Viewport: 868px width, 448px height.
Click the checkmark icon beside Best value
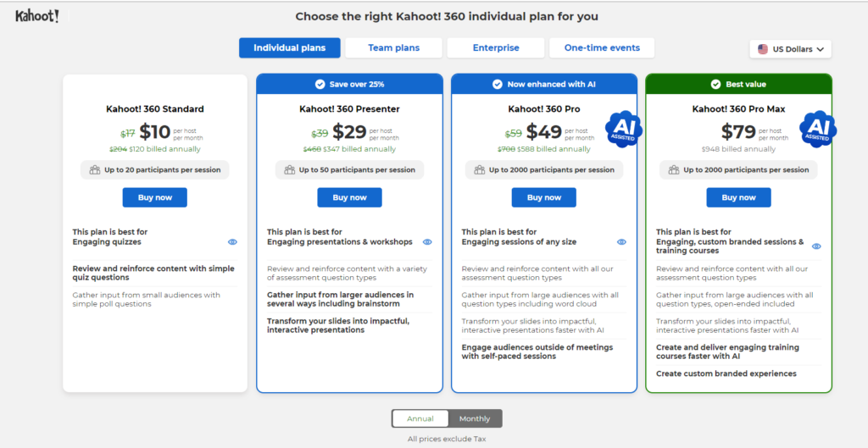tap(715, 84)
